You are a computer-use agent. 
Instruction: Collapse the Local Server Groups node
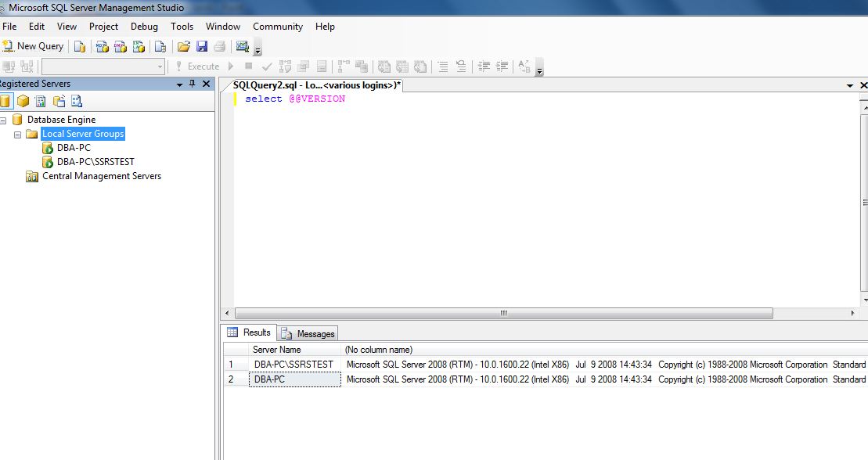tap(17, 135)
